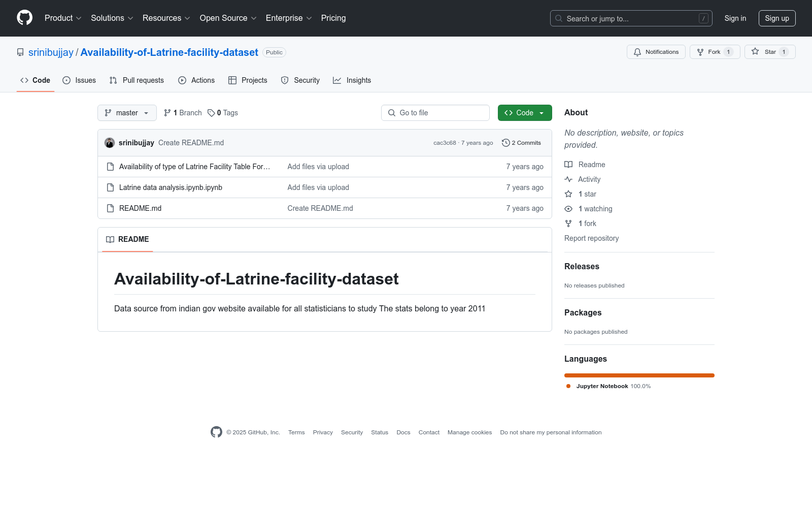Click the Sign in link
Screen dimensions: 812x508
point(735,18)
